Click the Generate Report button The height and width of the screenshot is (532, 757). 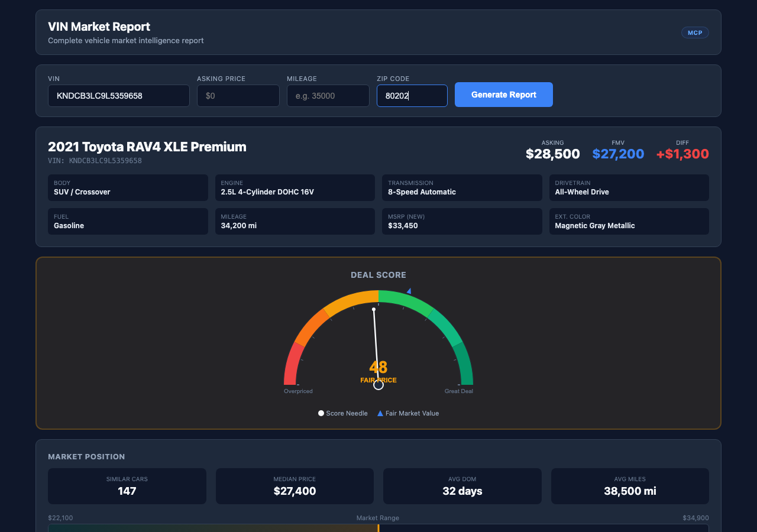[504, 95]
